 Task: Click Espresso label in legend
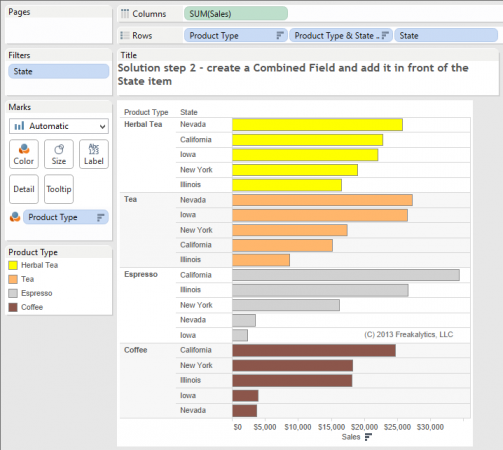coord(37,293)
